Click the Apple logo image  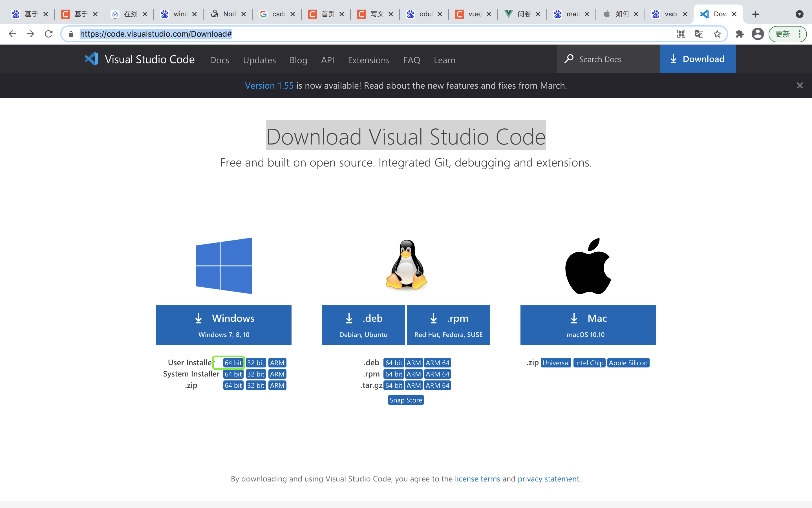click(x=588, y=266)
